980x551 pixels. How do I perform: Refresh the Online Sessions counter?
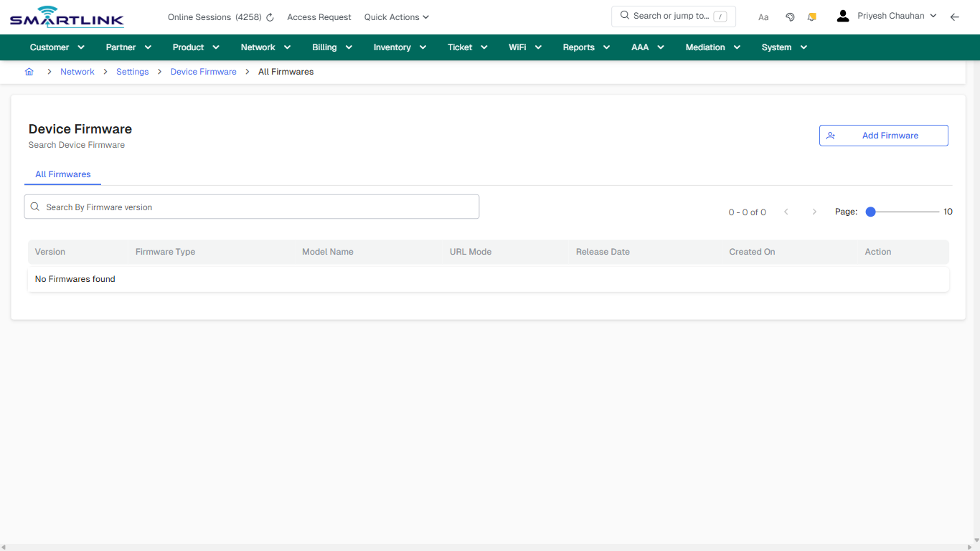tap(269, 17)
